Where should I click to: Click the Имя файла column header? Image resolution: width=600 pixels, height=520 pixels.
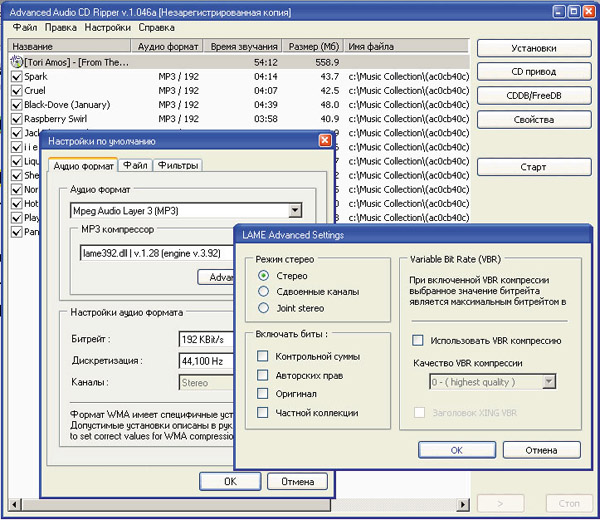point(406,46)
